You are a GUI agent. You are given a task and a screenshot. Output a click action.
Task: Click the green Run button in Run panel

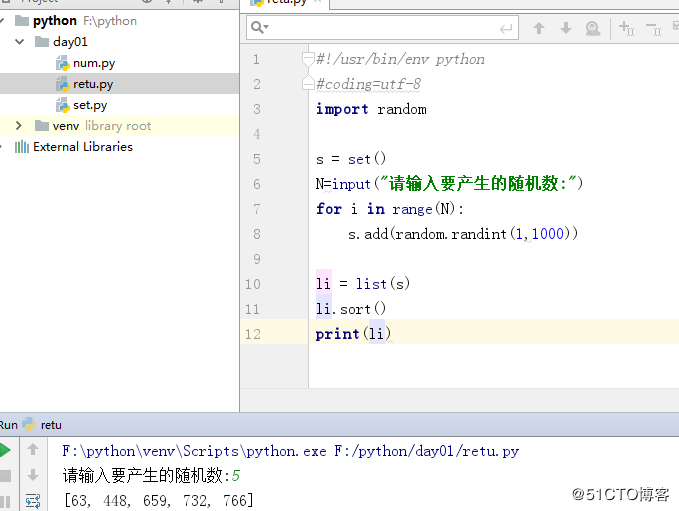click(5, 450)
